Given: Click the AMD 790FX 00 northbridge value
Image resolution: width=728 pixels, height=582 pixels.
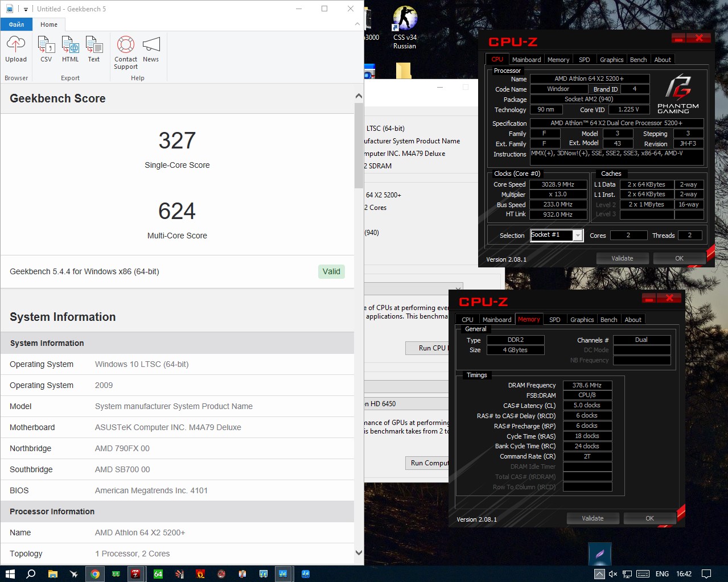Looking at the screenshot, I should [x=122, y=448].
